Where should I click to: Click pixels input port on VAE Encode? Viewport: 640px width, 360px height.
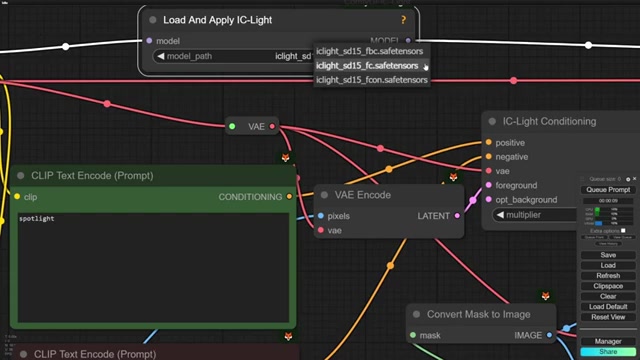tap(320, 216)
